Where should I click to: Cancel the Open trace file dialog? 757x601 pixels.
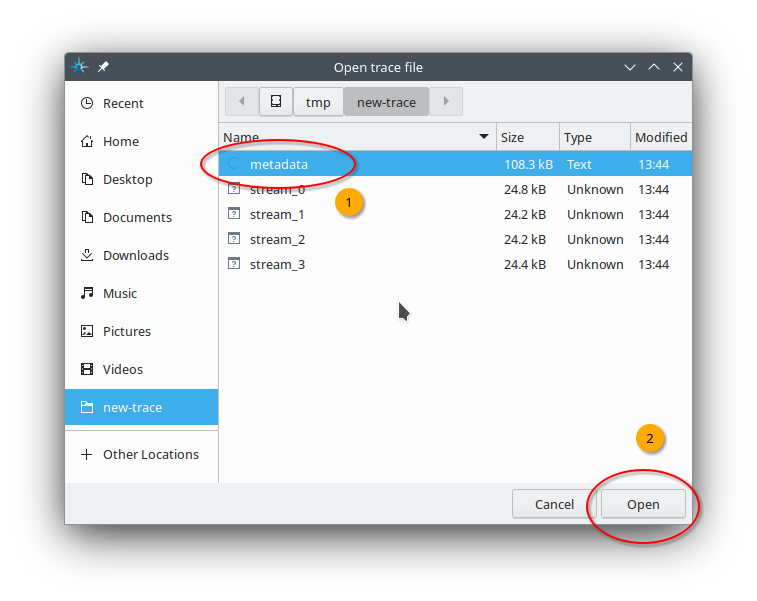click(554, 504)
